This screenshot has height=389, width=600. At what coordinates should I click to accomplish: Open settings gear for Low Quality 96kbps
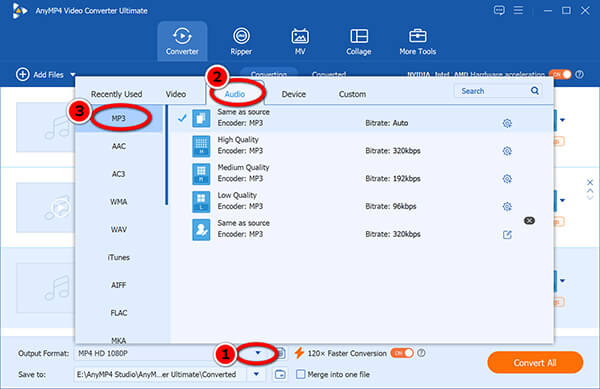click(x=507, y=207)
